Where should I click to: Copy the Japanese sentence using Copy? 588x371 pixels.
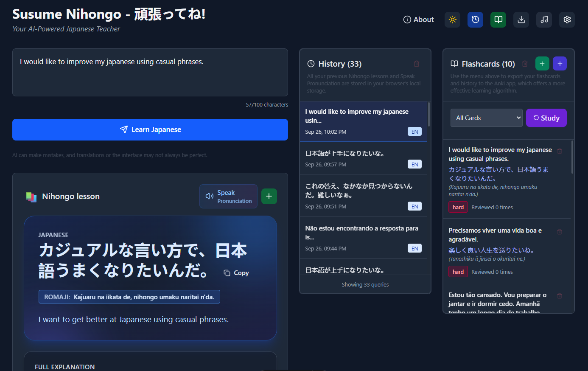point(236,273)
